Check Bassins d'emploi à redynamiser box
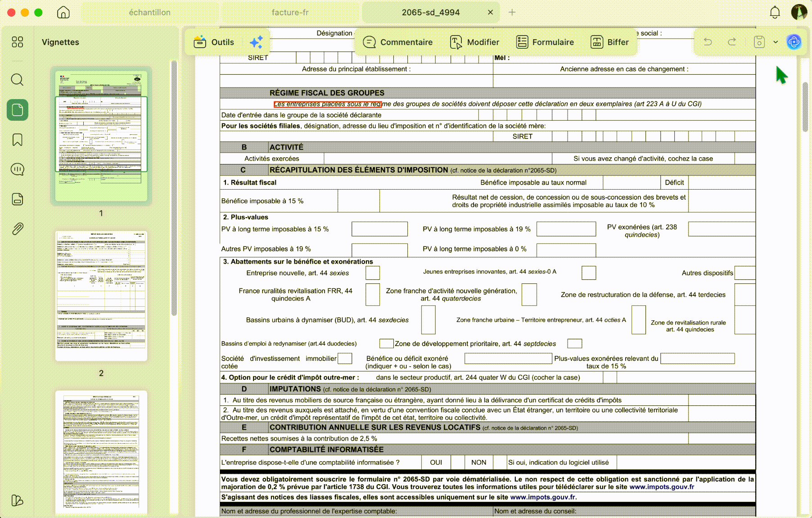The image size is (812, 518). (x=387, y=344)
